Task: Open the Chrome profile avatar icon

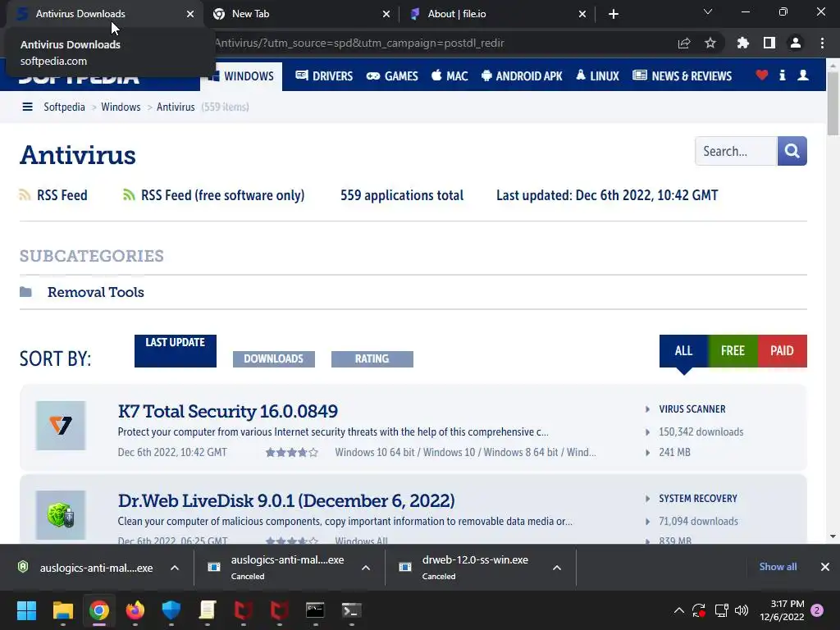Action: [796, 43]
